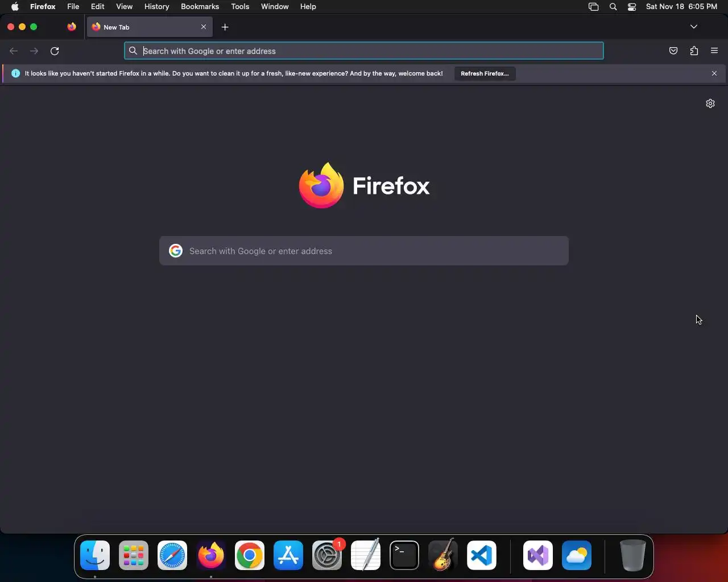Open the Firefox application hamburger menu

pos(714,51)
